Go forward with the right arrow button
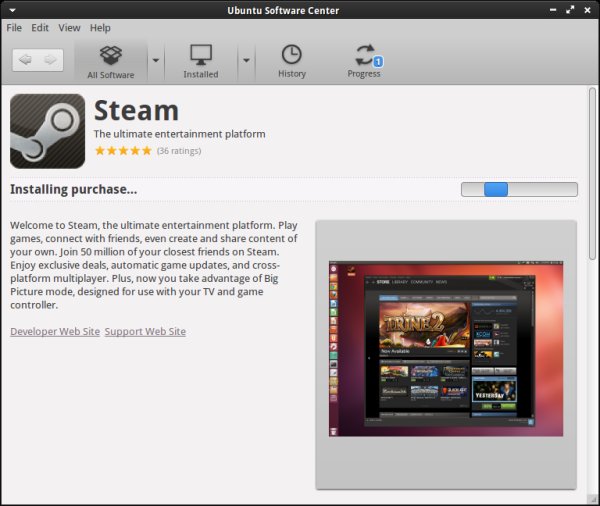The height and width of the screenshot is (506, 600). pos(51,60)
